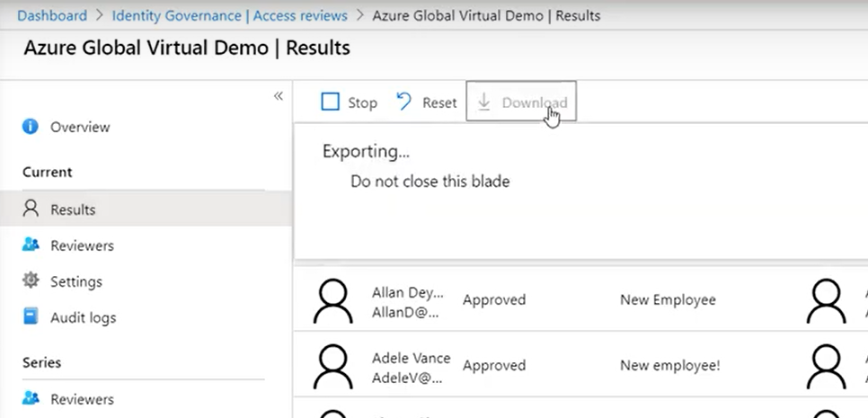Click the Results person icon
The height and width of the screenshot is (418, 868).
point(31,209)
